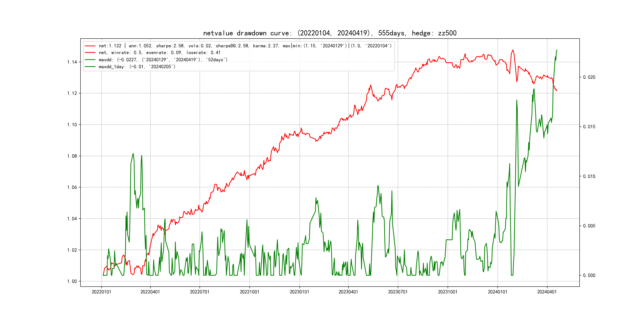
Task: Click the 0.000 right axis label
Action: 589,275
